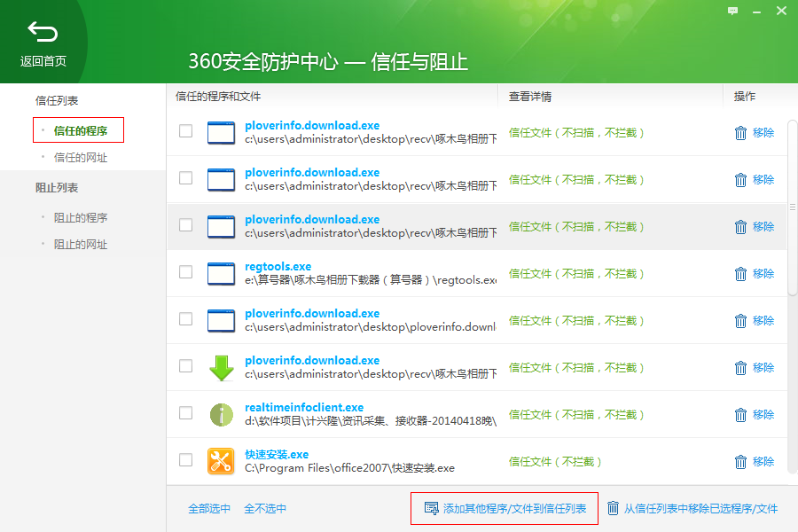Screen dimensions: 798x532
Task: Click the program icon of the topmost row
Action: click(221, 133)
